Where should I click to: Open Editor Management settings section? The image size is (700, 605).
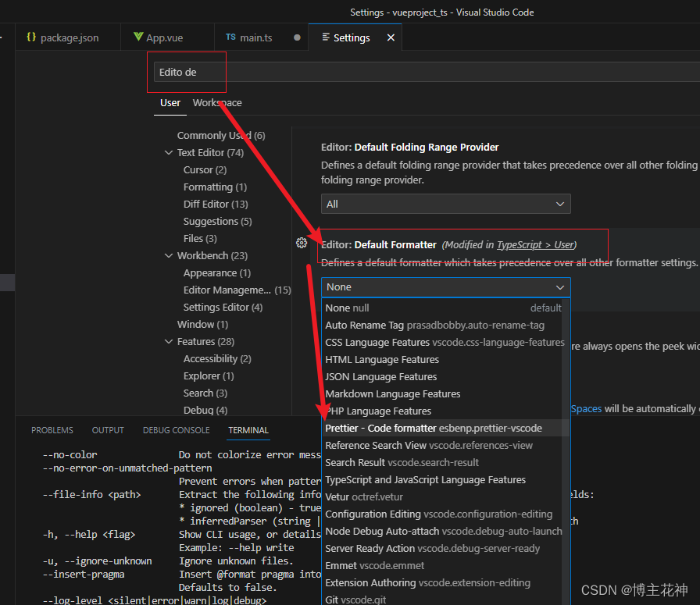coord(237,290)
